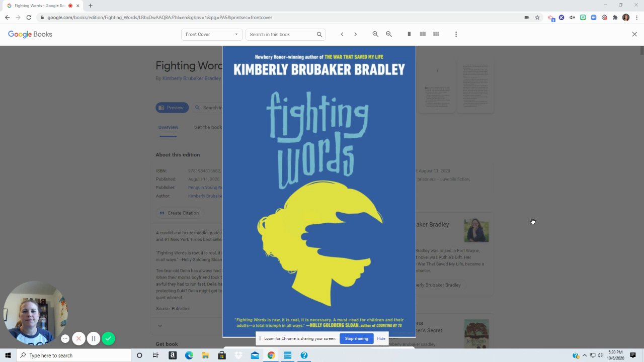
Task: Open Dropbox from the taskbar
Action: coord(238,355)
